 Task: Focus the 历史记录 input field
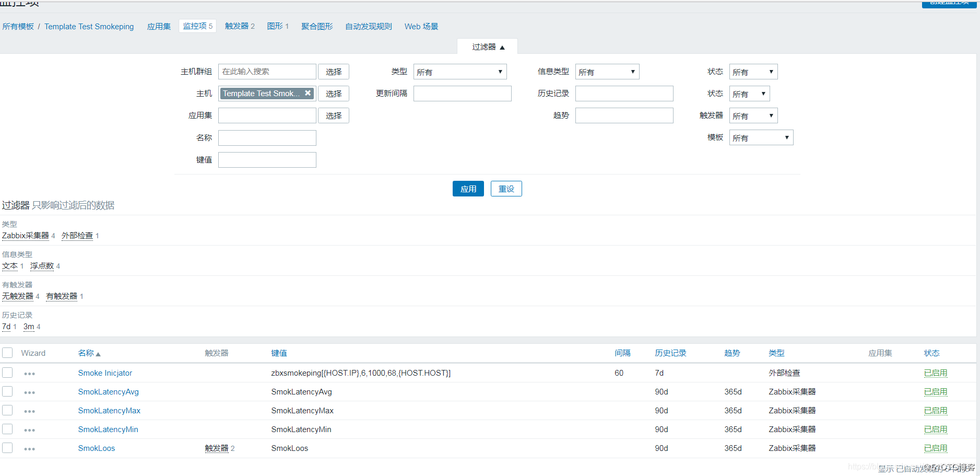pyautogui.click(x=624, y=94)
